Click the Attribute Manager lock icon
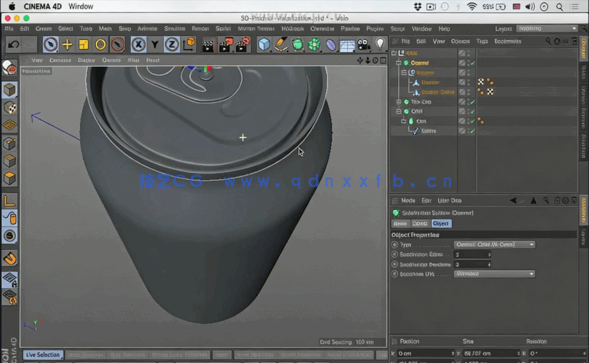The image size is (589, 363). pos(557,200)
